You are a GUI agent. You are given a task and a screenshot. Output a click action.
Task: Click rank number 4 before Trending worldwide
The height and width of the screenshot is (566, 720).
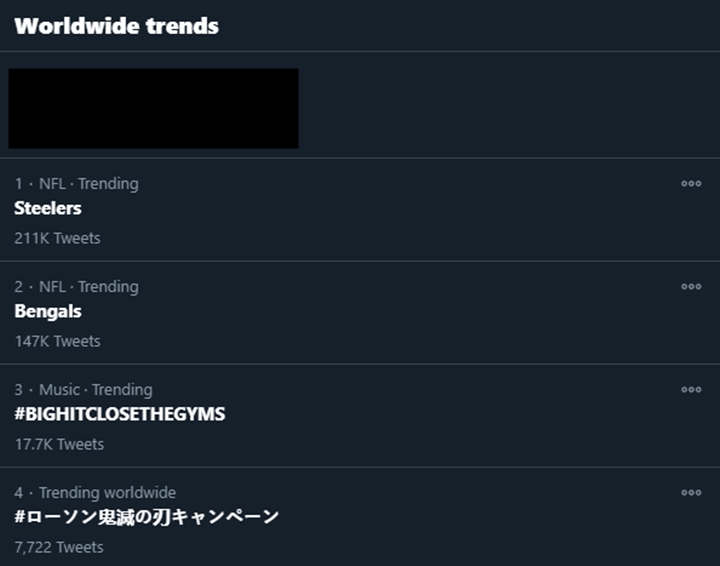[x=18, y=493]
